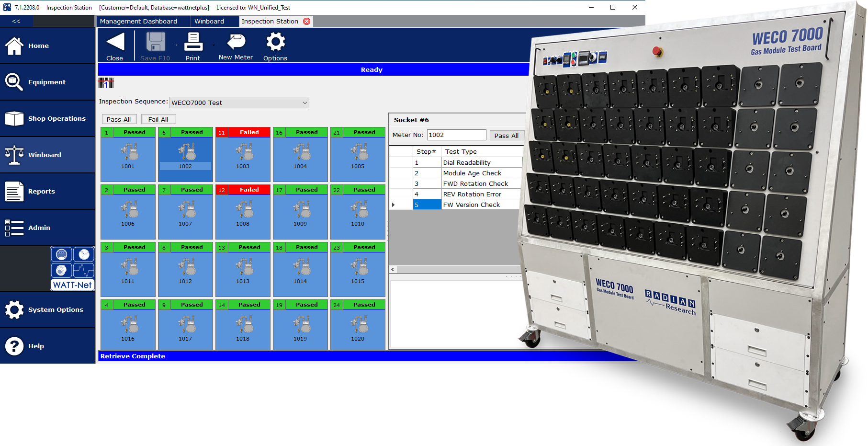868x446 pixels.
Task: Select Winboard in the sidebar
Action: pos(47,155)
